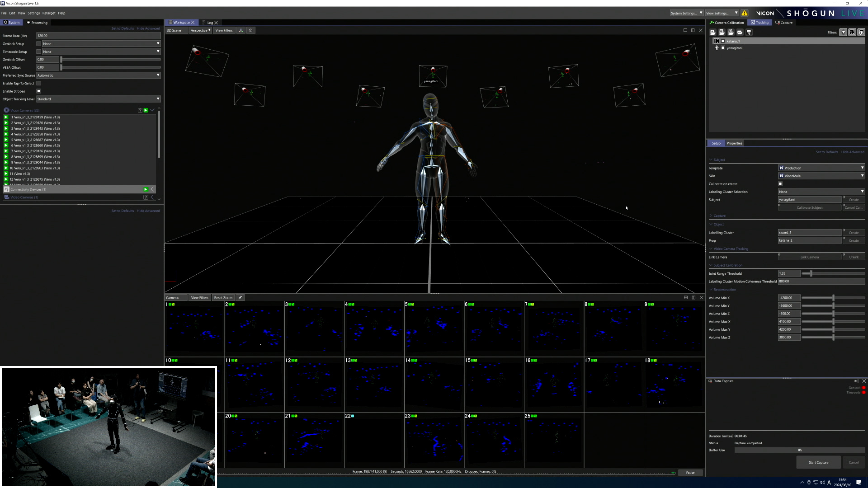Click the marker cluster filter icon
Viewport: 868px width, 488px height.
(852, 32)
